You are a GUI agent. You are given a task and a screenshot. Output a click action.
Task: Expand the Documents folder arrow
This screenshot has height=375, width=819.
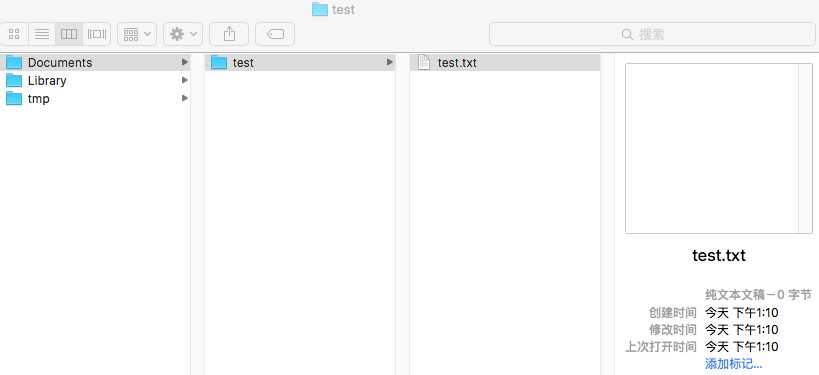(x=184, y=62)
